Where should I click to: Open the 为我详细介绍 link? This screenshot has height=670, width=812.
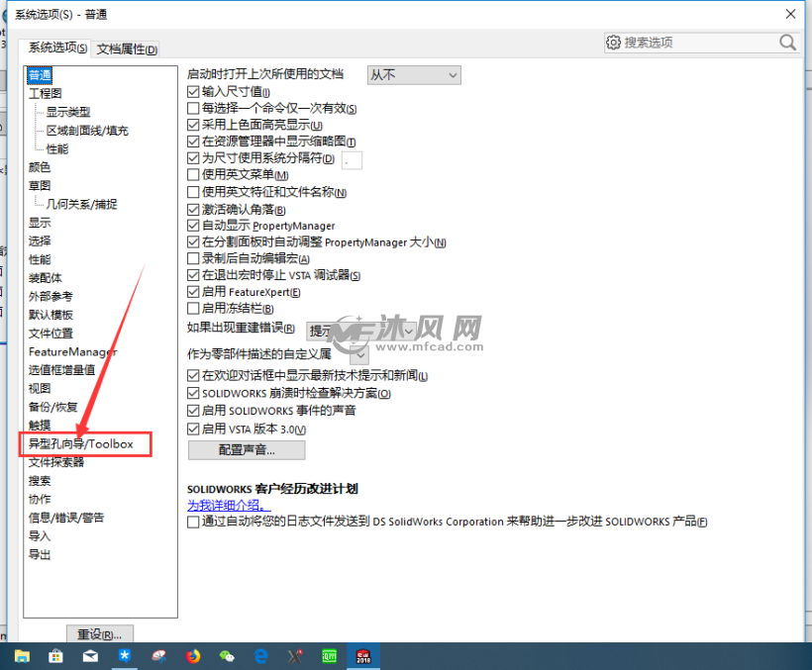tap(229, 506)
